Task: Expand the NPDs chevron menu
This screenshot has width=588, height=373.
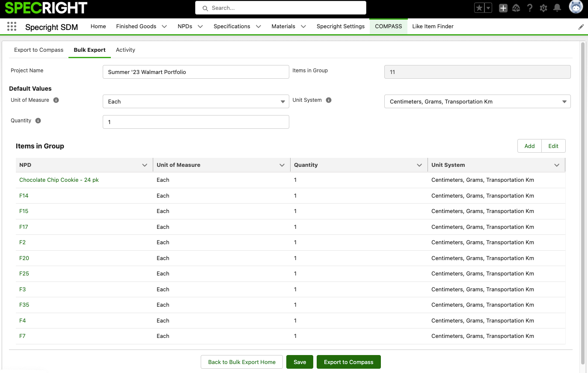Action: 200,27
